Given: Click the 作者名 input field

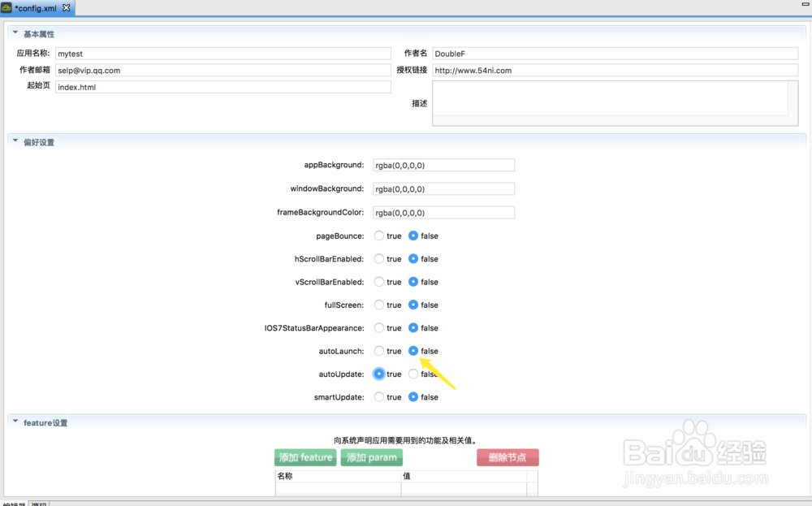Looking at the screenshot, I should (x=615, y=54).
